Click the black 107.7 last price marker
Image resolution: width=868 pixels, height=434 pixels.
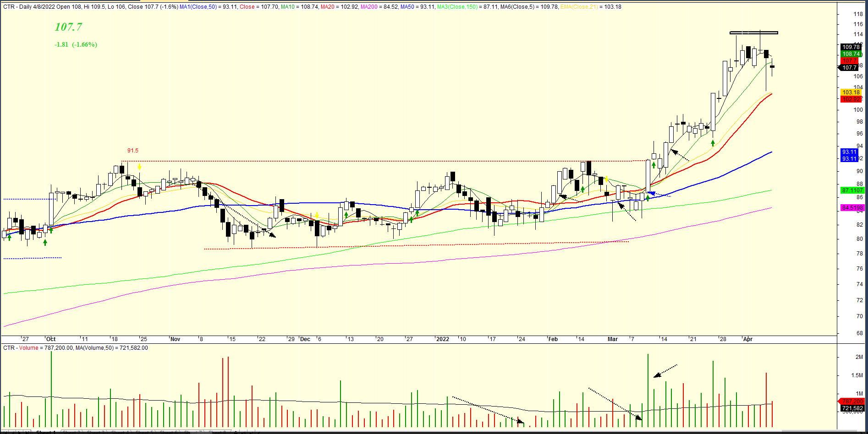coord(849,68)
